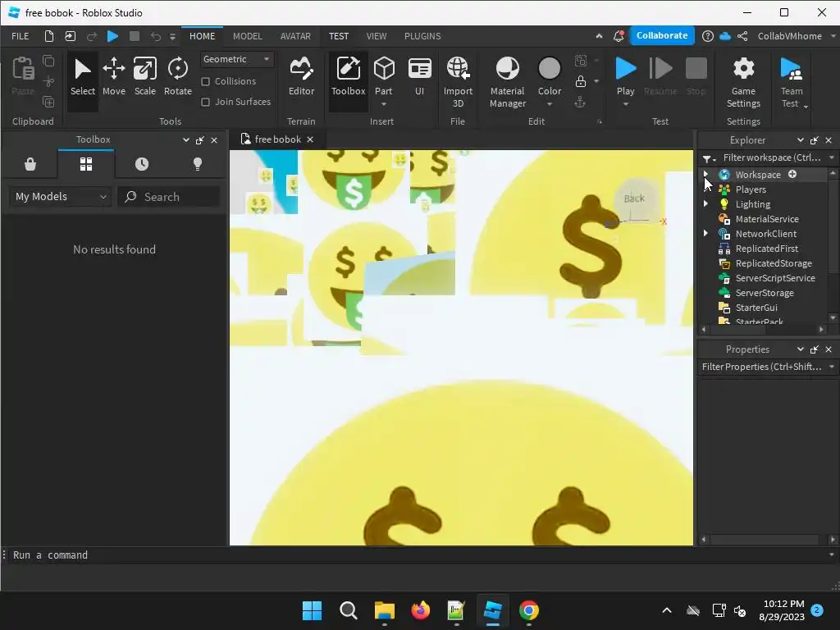Click the Filter Properties field
The image size is (840, 630).
763,367
